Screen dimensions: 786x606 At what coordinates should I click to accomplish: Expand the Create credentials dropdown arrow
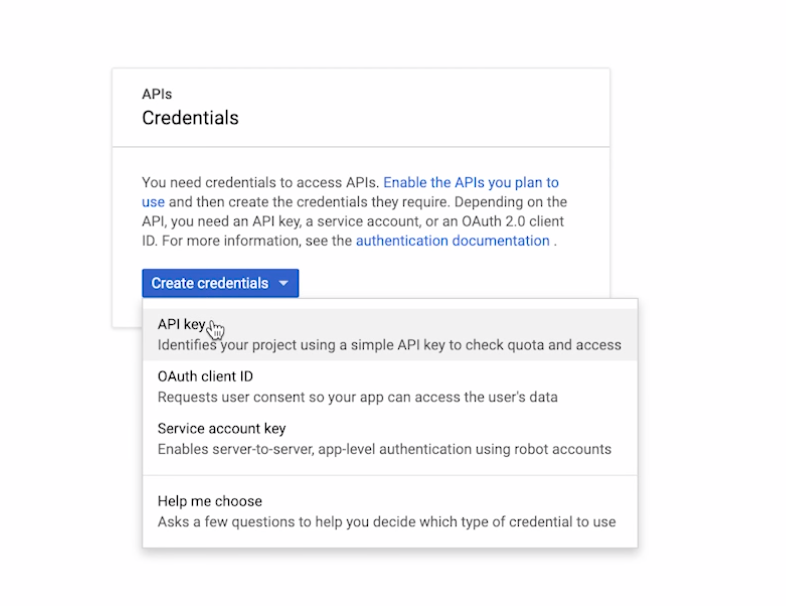284,283
